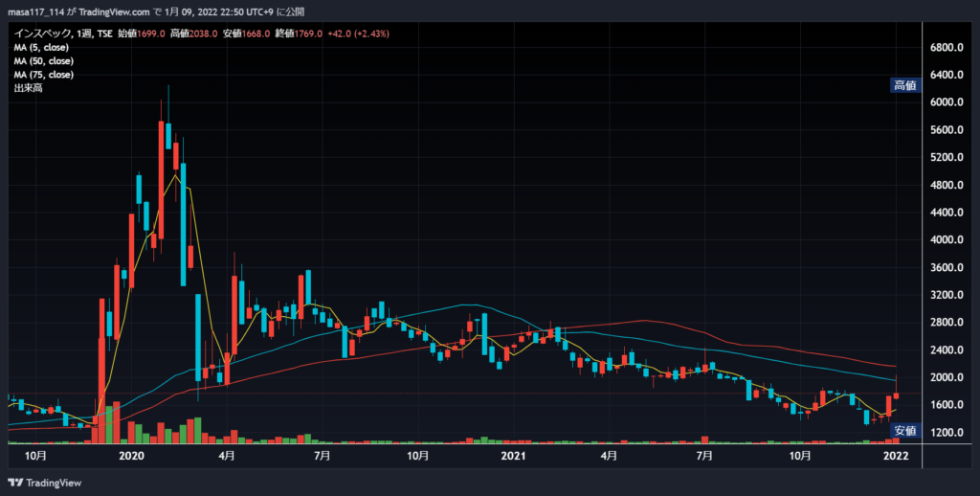Click the 高値2038.0 high price value
The width and height of the screenshot is (980, 496).
(x=193, y=34)
